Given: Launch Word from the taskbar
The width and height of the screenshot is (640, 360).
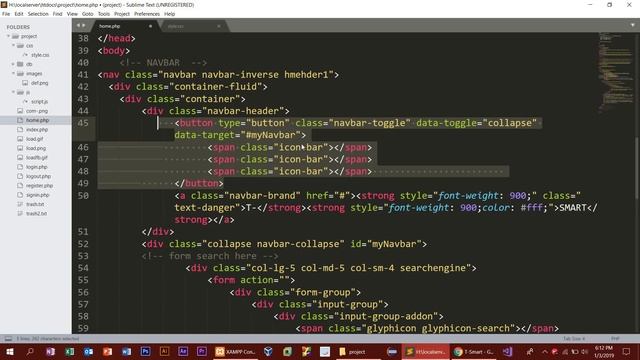Looking at the screenshot, I should 126,351.
